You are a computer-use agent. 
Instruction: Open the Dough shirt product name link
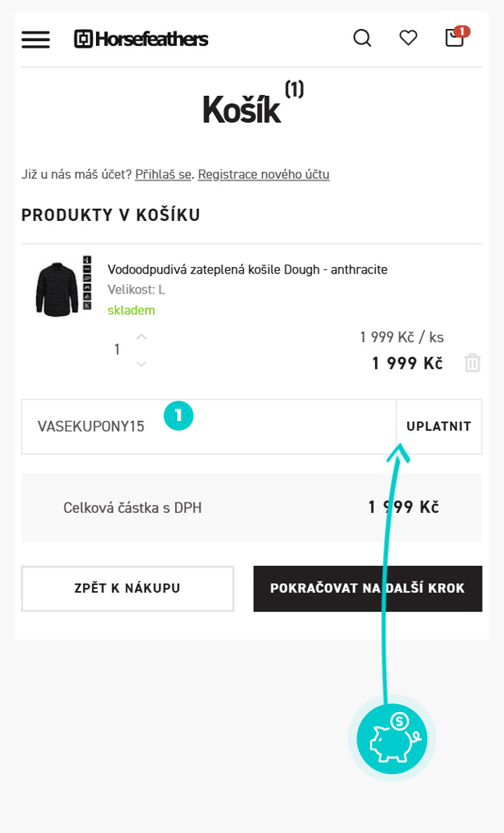point(248,269)
